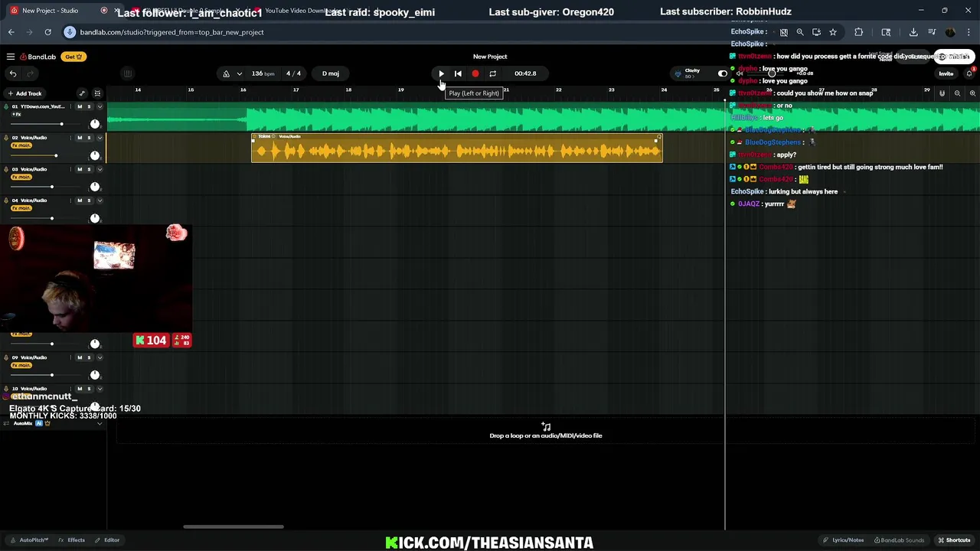Open the notifications bell
This screenshot has width=980, height=551.
click(x=969, y=73)
